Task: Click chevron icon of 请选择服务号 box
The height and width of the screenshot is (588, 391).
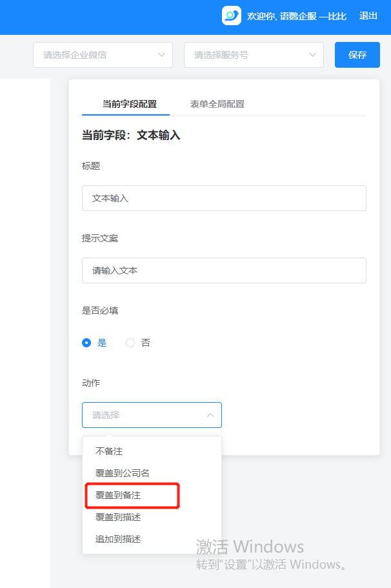Action: point(312,55)
